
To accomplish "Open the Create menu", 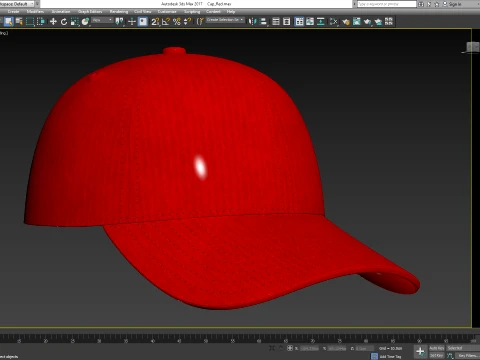I will 13,11.
